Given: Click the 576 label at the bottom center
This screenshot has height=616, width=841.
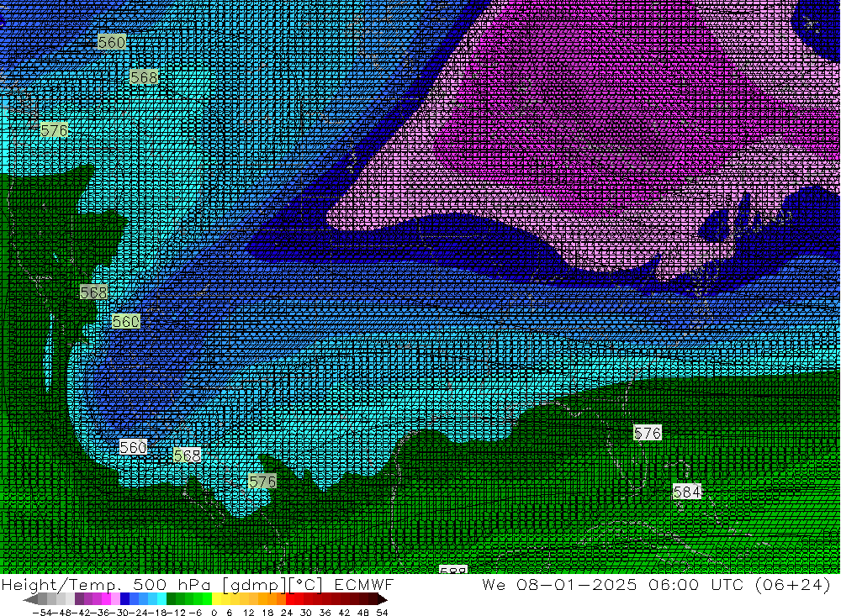Looking at the screenshot, I should 262,482.
